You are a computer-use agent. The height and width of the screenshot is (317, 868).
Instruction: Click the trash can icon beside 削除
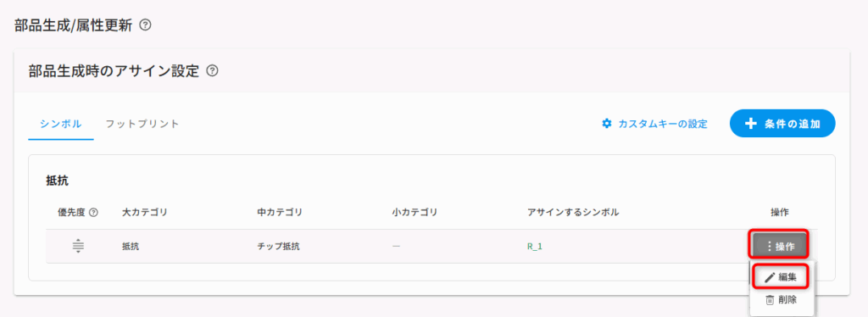point(770,300)
